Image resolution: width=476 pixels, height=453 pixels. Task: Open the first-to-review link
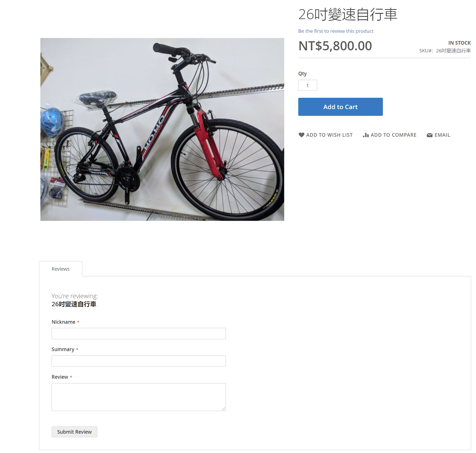336,31
